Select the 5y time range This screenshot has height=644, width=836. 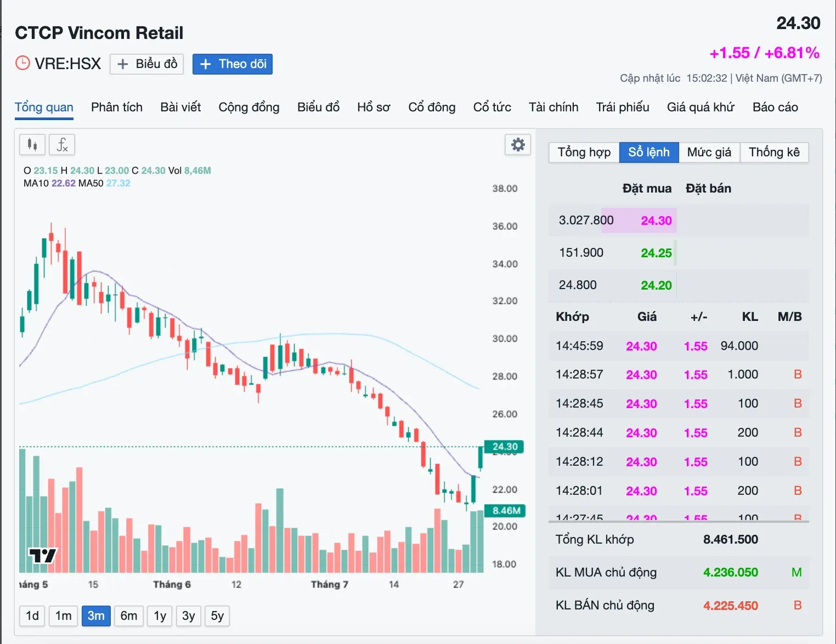(x=217, y=616)
